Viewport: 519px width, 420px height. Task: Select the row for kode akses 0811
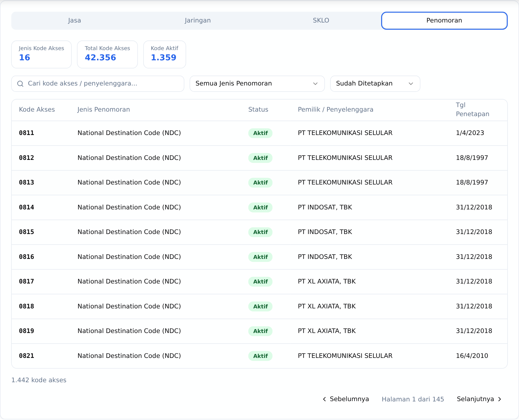click(259, 133)
